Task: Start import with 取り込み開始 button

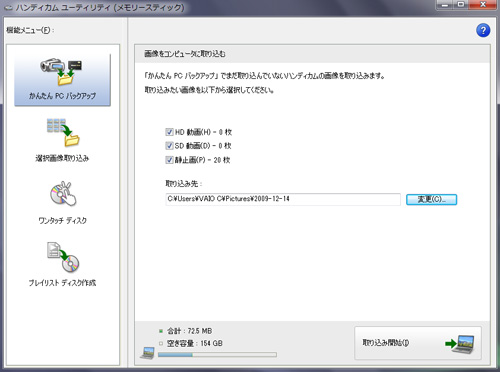Action: (418, 343)
